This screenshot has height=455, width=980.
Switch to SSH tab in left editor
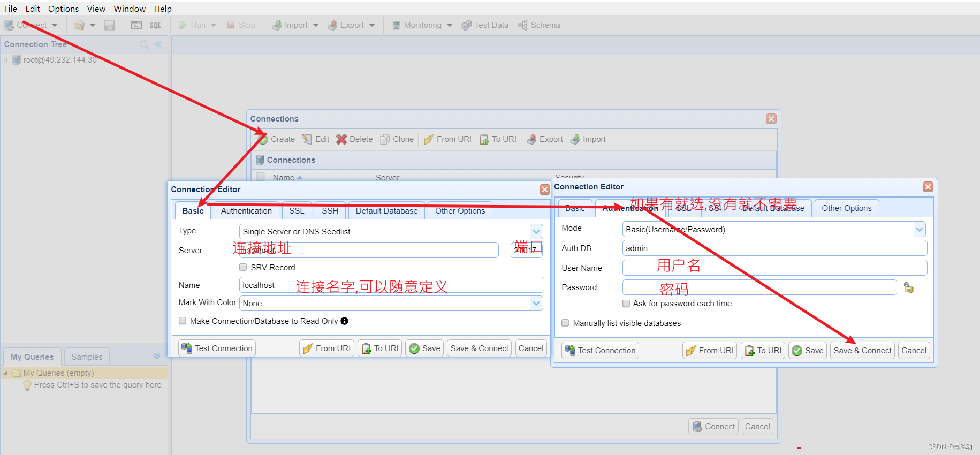[330, 211]
